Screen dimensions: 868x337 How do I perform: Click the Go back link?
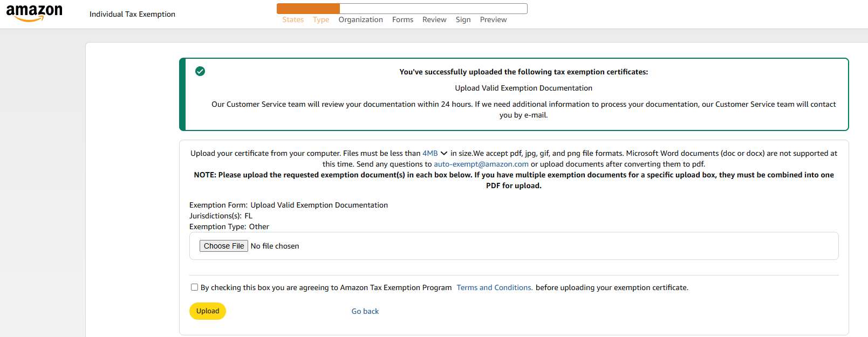point(365,311)
